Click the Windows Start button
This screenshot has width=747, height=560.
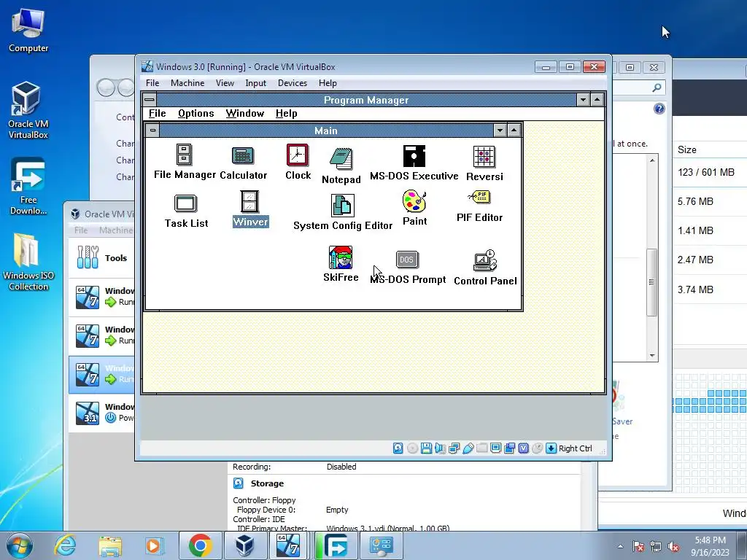point(19,545)
